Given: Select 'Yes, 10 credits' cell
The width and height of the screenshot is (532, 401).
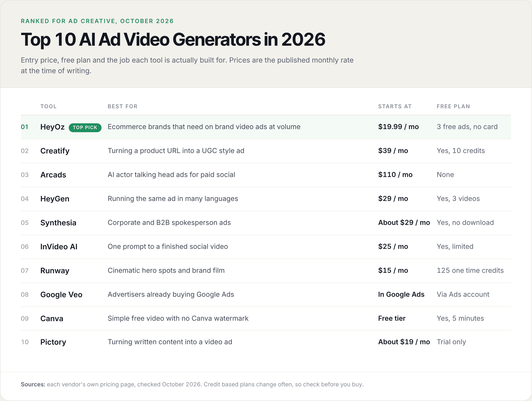Looking at the screenshot, I should click(461, 151).
